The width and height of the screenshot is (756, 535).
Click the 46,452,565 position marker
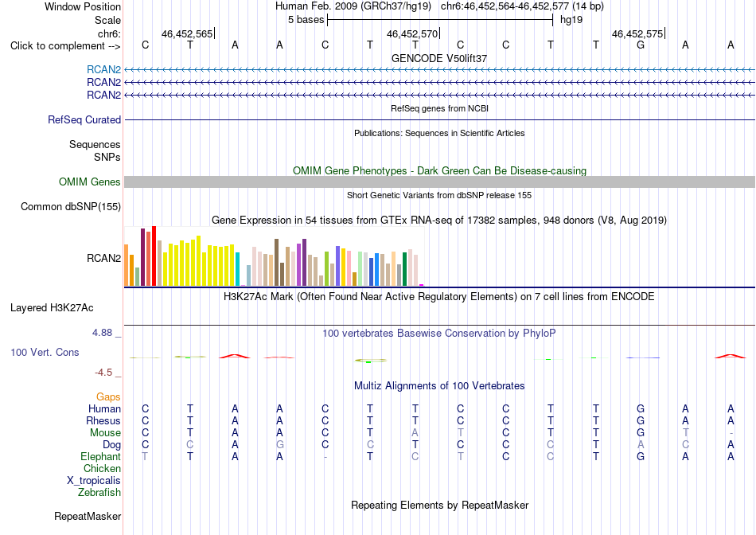click(x=188, y=33)
